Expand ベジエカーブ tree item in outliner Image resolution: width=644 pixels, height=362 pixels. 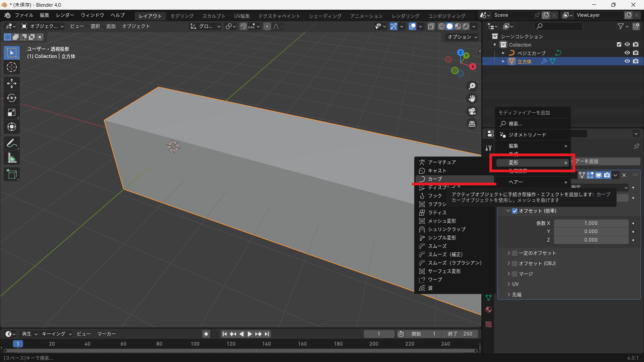(x=503, y=53)
